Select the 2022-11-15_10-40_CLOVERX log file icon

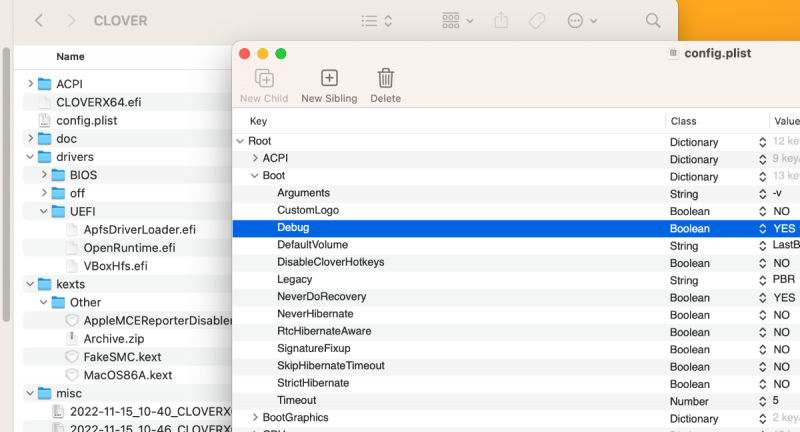(x=59, y=412)
